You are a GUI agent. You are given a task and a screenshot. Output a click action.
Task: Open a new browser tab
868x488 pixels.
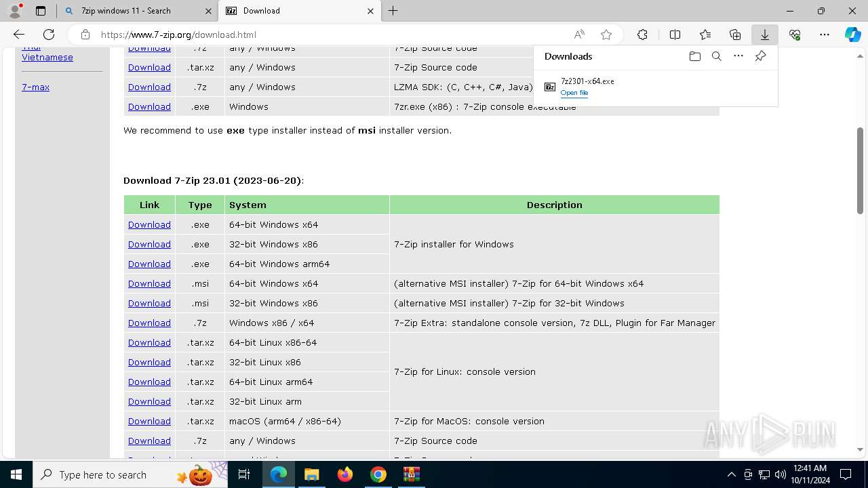point(393,11)
